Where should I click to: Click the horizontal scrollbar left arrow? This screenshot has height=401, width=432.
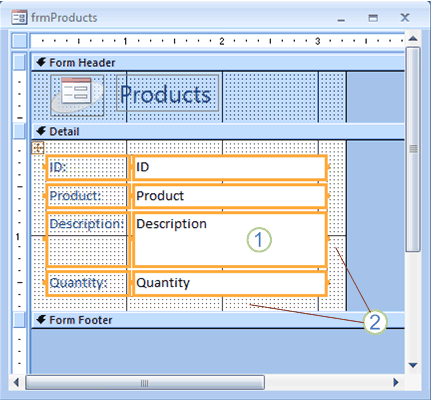[x=16, y=382]
